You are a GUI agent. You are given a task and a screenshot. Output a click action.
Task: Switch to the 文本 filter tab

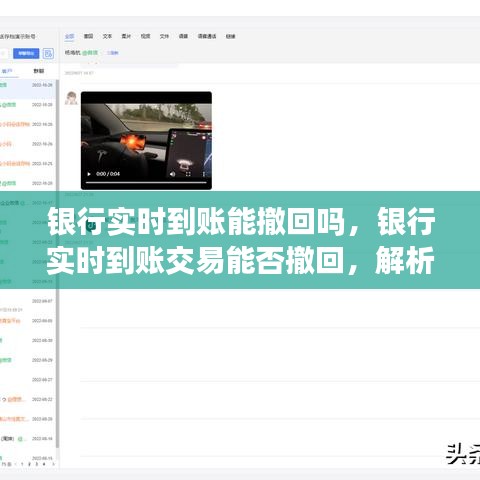[x=107, y=36]
